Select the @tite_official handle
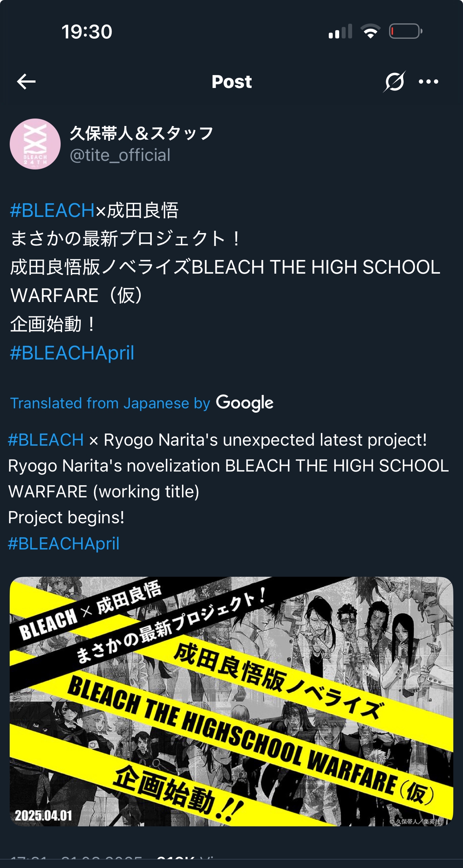 pos(120,156)
